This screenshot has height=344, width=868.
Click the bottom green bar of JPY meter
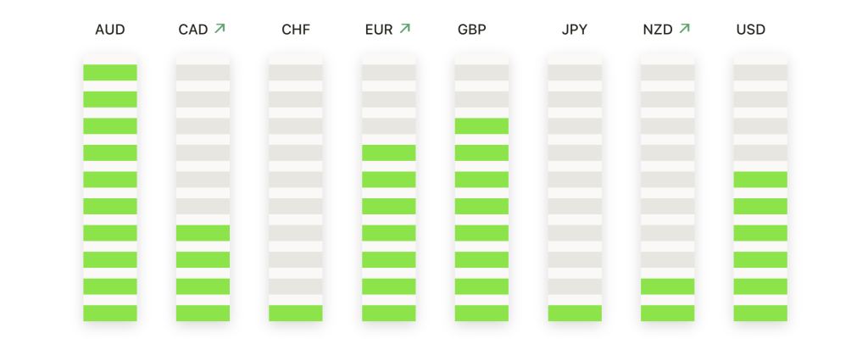tap(575, 313)
